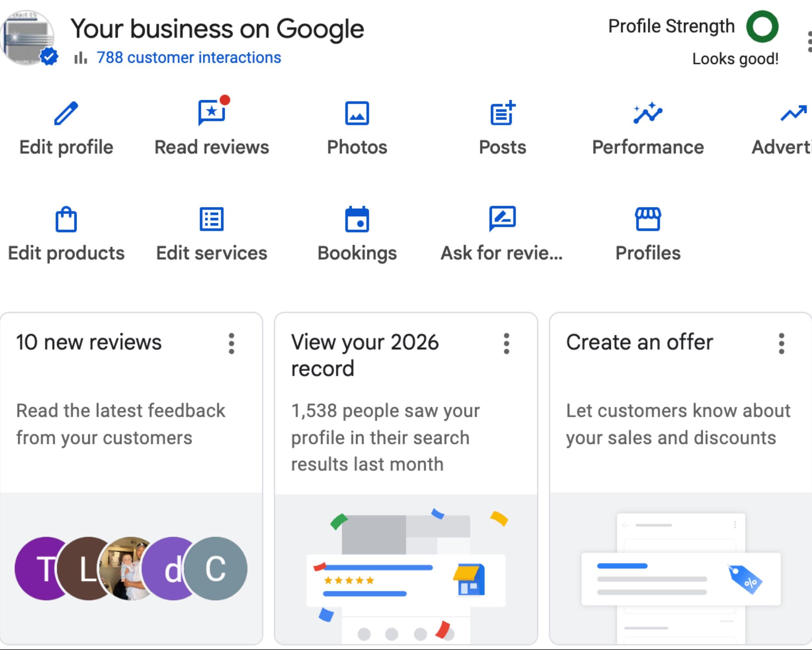Open the Performance sparkle chart icon
Image resolution: width=812 pixels, height=650 pixels.
click(648, 113)
